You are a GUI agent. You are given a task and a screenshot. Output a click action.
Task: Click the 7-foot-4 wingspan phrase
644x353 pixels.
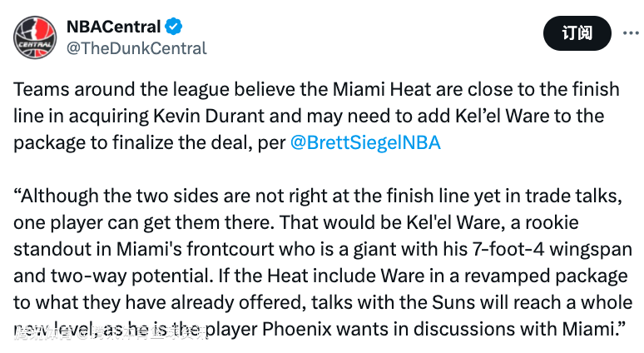[552, 249]
